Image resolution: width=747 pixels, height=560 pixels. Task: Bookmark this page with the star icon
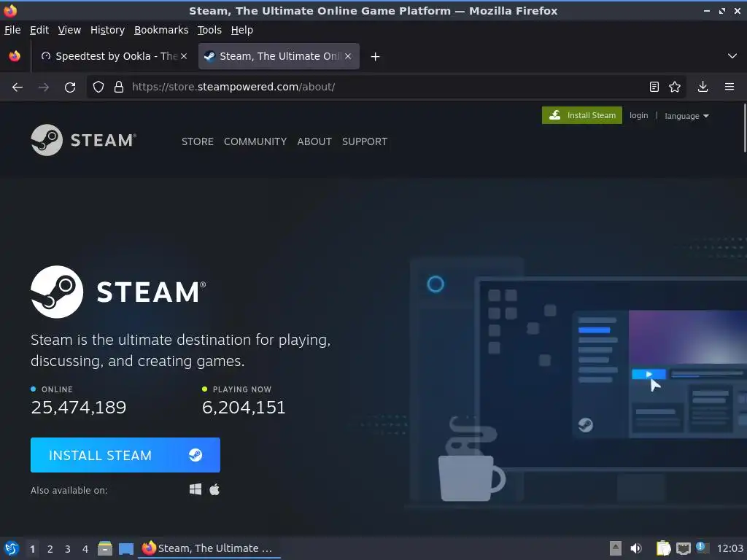[675, 87]
